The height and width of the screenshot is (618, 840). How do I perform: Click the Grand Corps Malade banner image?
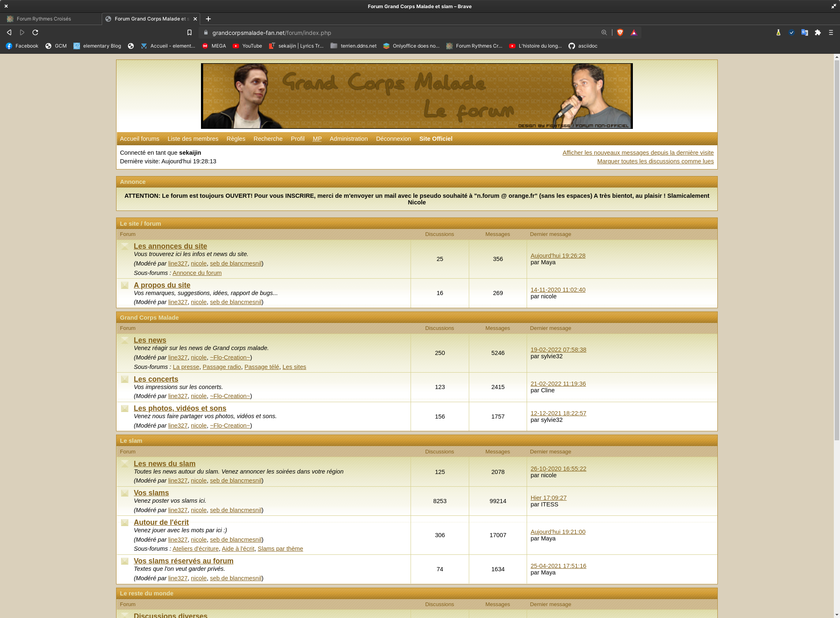point(416,96)
